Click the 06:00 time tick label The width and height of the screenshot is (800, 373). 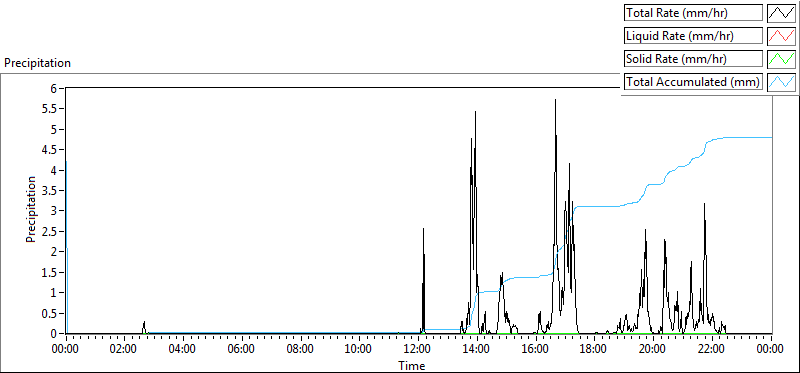tap(241, 350)
